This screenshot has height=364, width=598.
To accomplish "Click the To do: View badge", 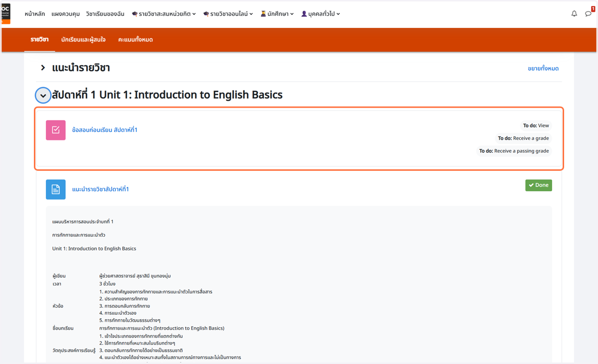I will pos(536,125).
